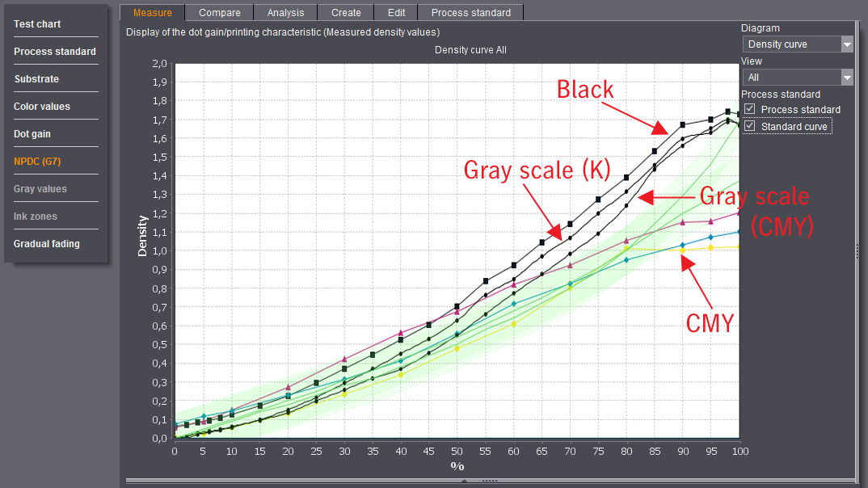Screen dimensions: 868x488
Task: Select the Measure tab
Action: 152,12
